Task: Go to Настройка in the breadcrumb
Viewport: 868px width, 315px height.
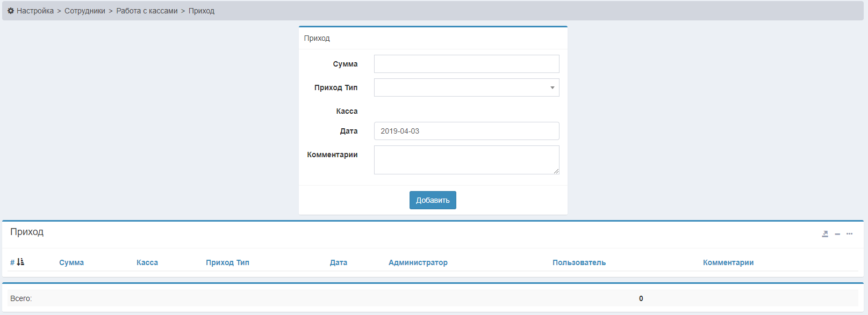Action: click(x=35, y=11)
